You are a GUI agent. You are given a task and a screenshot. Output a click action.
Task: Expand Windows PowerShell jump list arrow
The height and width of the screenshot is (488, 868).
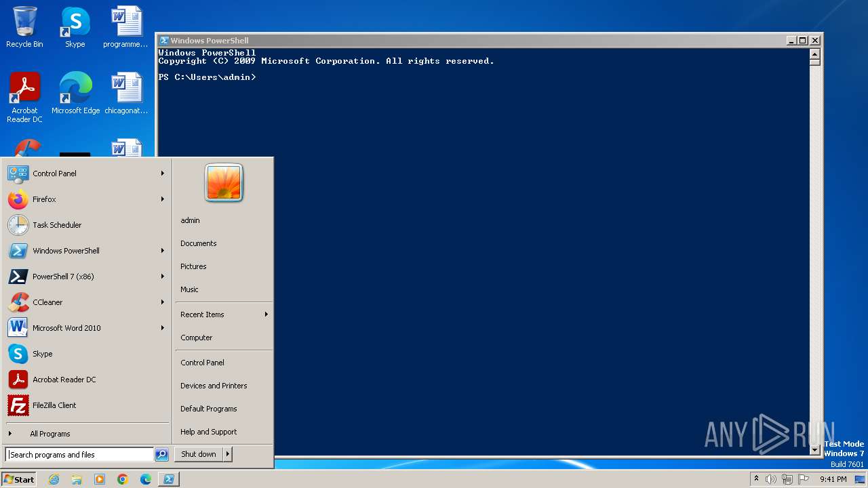tap(162, 251)
